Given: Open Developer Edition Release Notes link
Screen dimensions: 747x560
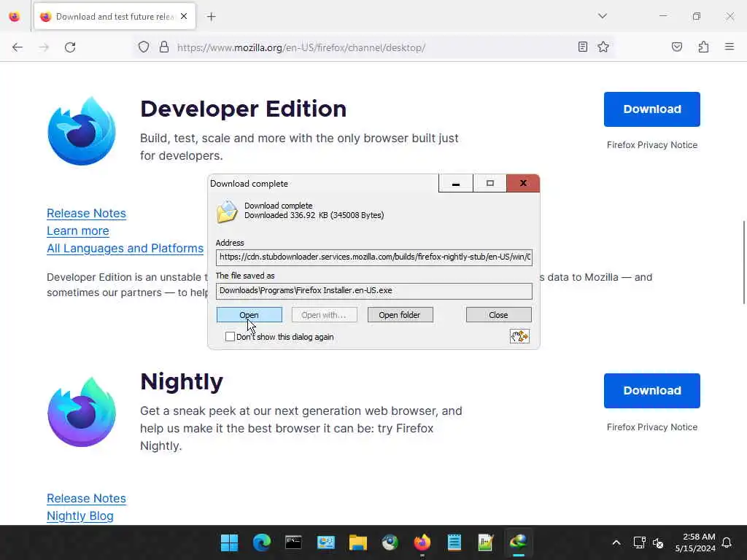Looking at the screenshot, I should (86, 214).
